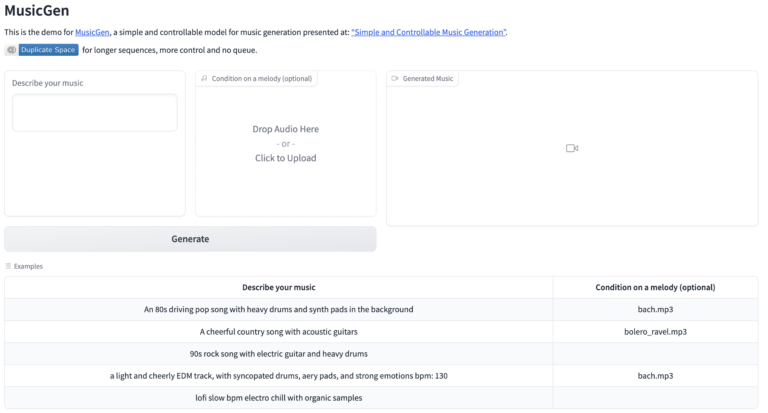The height and width of the screenshot is (413, 768).
Task: Click the video placeholder icon in output panel
Action: click(572, 148)
